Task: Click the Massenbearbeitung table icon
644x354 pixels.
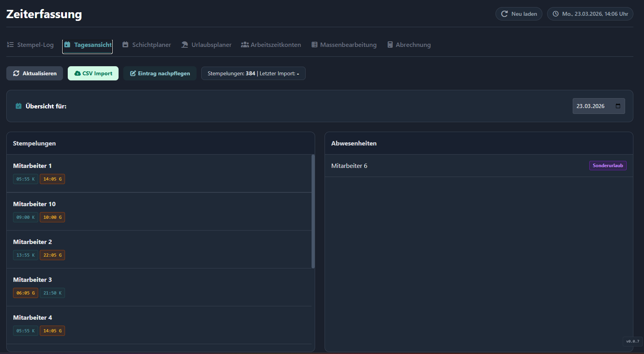Action: click(314, 45)
